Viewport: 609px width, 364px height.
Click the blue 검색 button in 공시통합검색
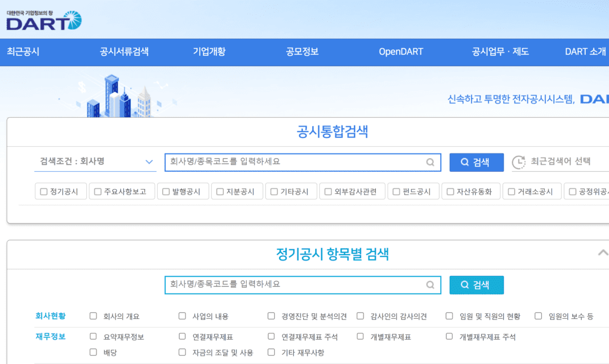click(476, 162)
